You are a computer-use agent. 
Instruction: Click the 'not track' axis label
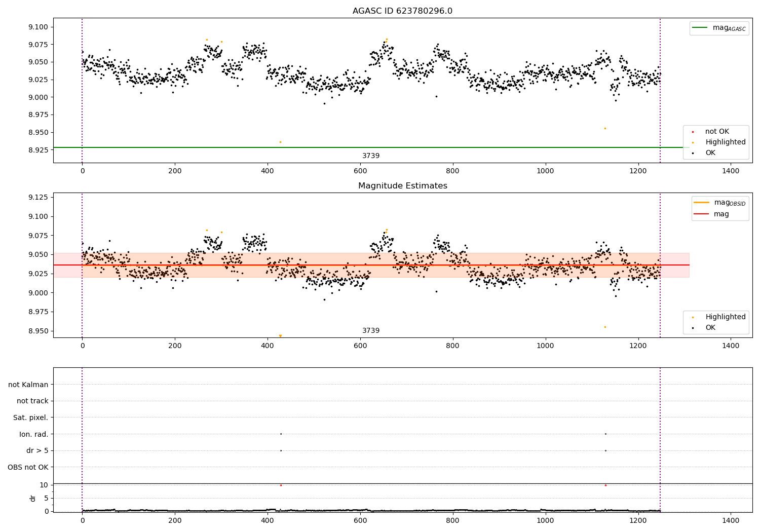coord(32,401)
